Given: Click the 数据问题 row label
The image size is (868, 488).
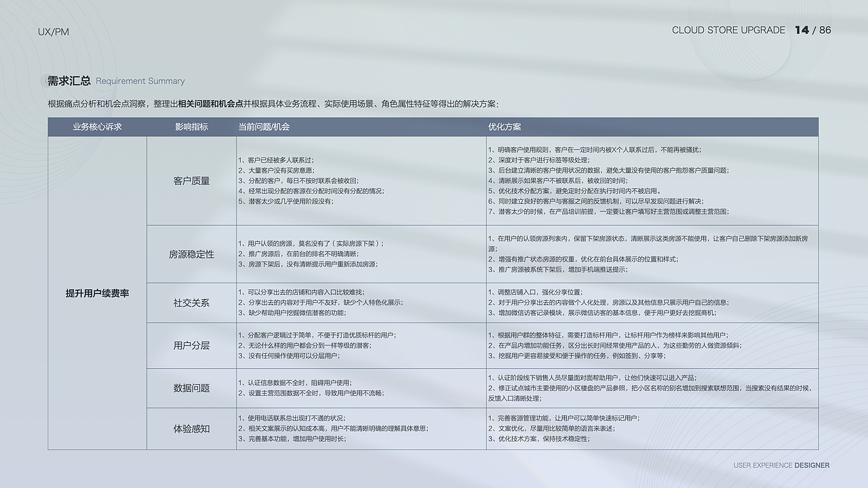Looking at the screenshot, I should 192,388.
